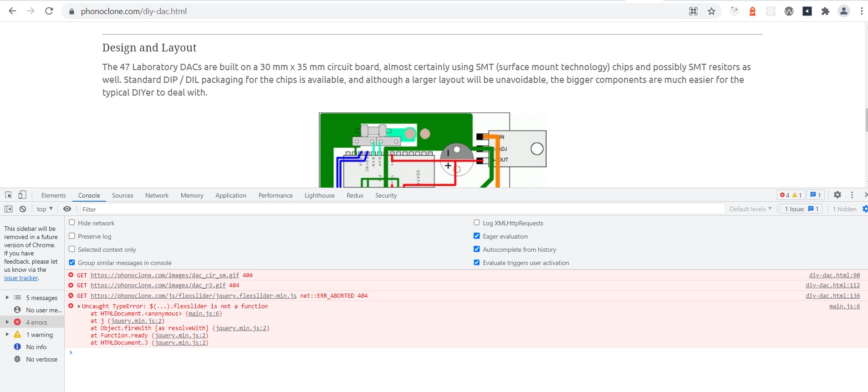Click the browser forward arrow
Image resolution: width=868 pixels, height=392 pixels.
[x=31, y=11]
